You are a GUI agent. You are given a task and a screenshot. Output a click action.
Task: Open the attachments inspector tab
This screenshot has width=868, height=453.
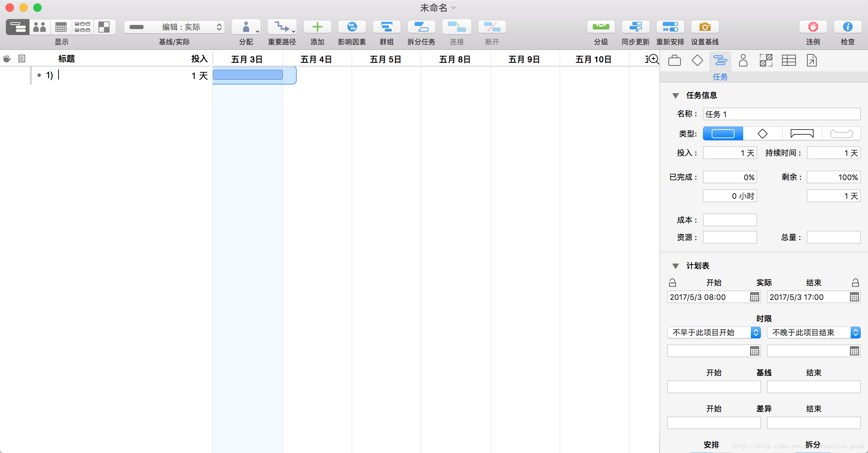[x=811, y=61]
